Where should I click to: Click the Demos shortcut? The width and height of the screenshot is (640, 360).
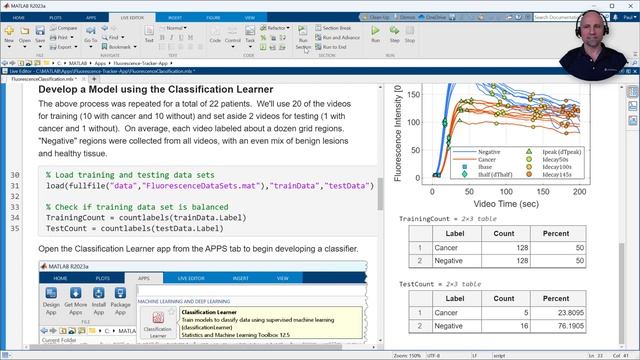click(403, 17)
